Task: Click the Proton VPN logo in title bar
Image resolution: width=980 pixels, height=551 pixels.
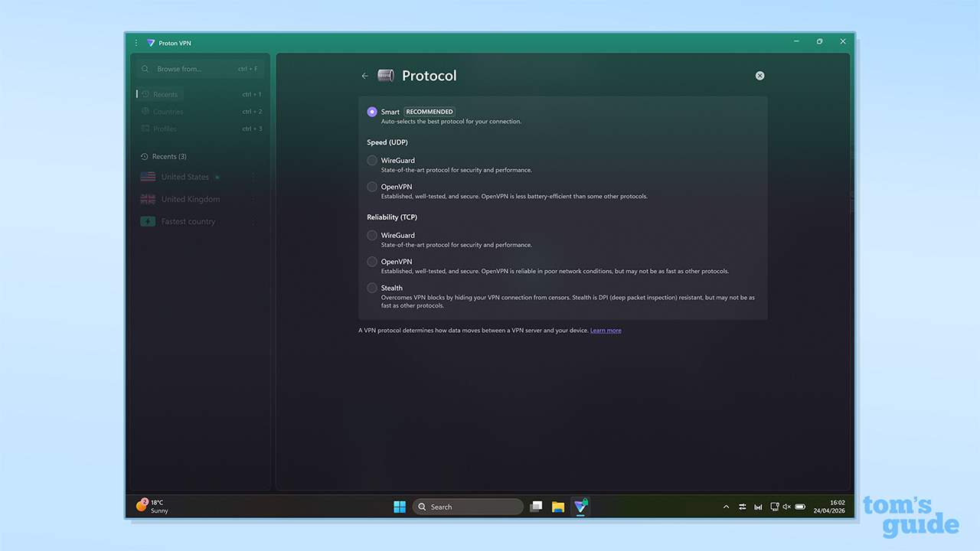Action: click(x=151, y=43)
